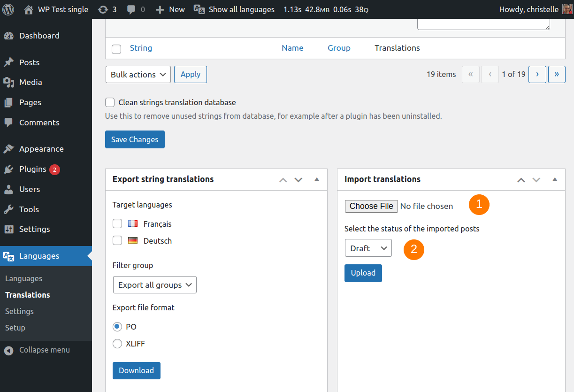
Task: Click Choose File to import
Action: tap(372, 206)
